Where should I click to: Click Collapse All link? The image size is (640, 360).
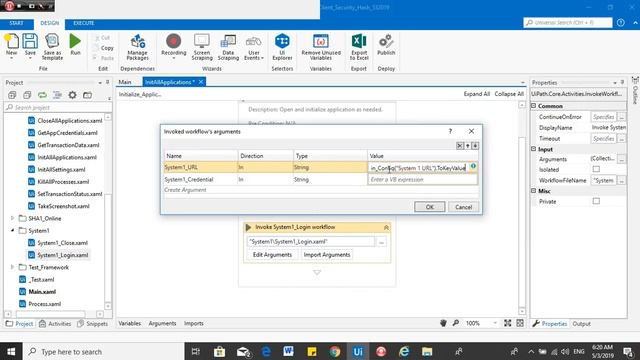click(x=509, y=94)
